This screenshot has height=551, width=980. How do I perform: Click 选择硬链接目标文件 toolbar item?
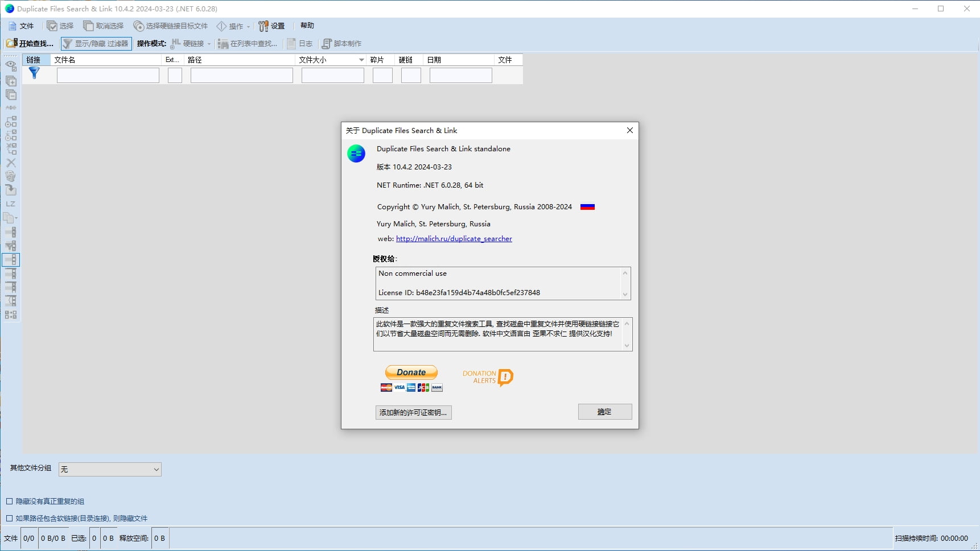pos(171,26)
